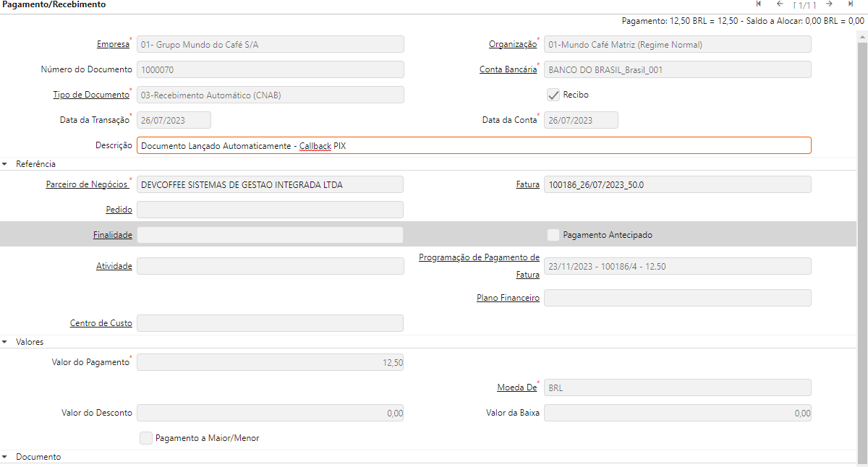Collapse the Referência section
Image resolution: width=868 pixels, height=467 pixels.
(x=5, y=164)
